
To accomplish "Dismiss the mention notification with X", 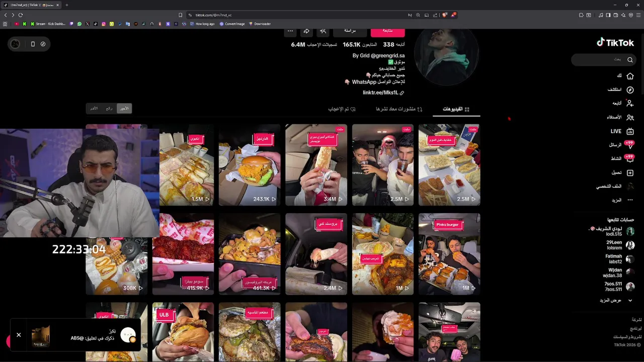I will (x=19, y=335).
